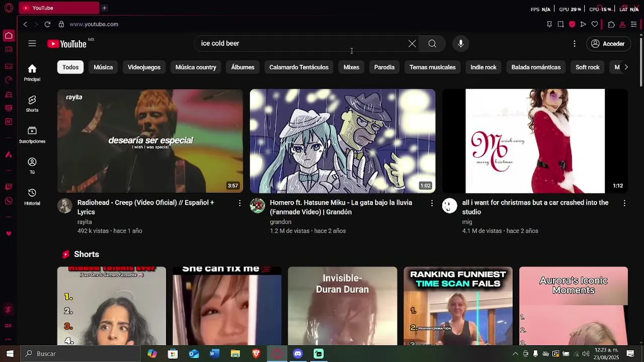Select the Videojuegos filter chip
Viewport: 644px width, 362px height.
[144, 67]
